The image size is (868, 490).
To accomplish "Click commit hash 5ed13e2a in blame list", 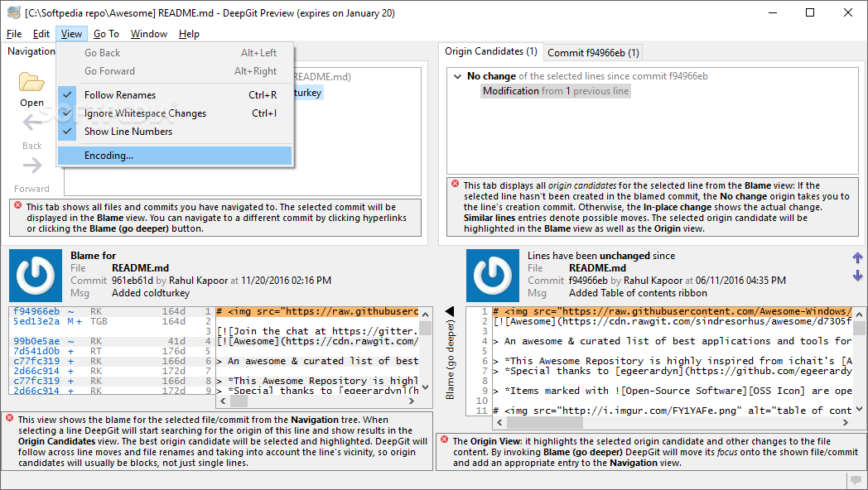I will (x=36, y=321).
